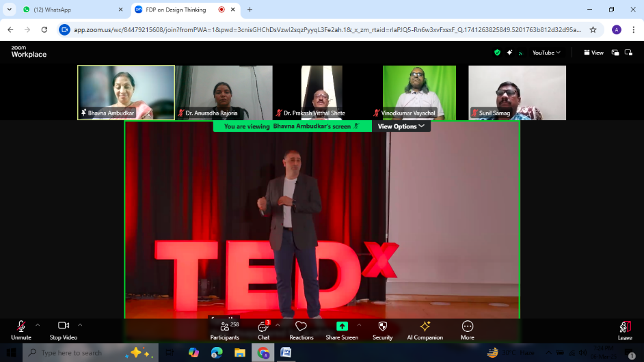Click the green encryption shield icon
644x362 pixels.
point(497,53)
